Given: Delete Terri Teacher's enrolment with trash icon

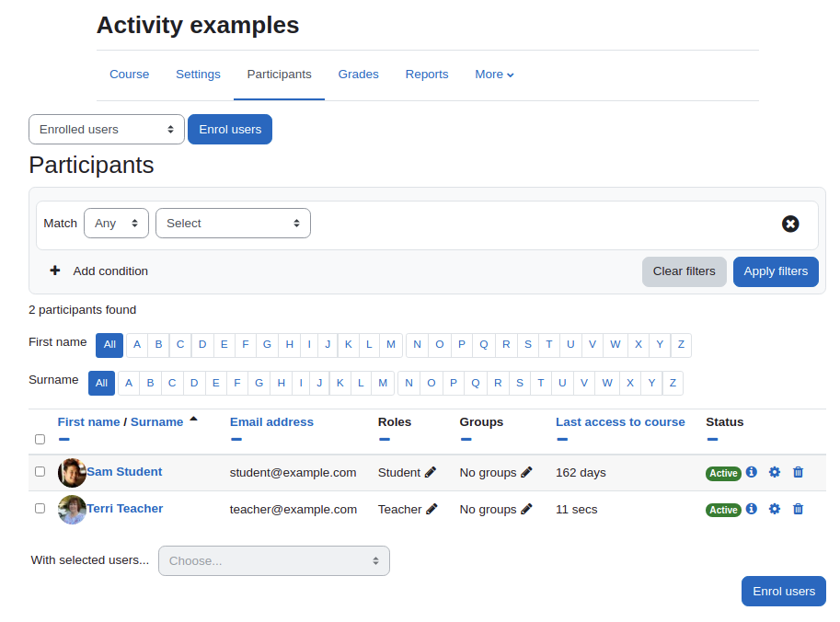Looking at the screenshot, I should tap(799, 509).
